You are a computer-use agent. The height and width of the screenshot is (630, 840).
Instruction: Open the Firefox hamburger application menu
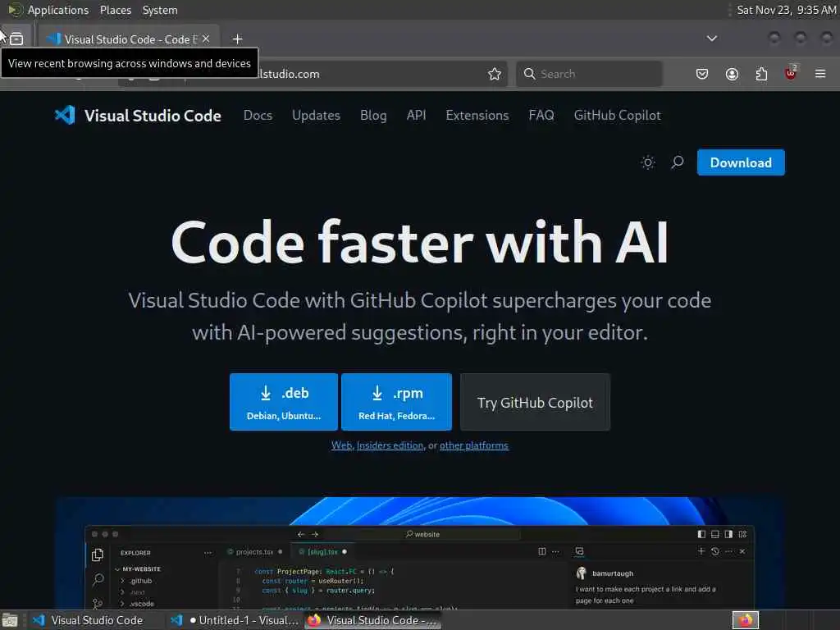click(x=820, y=74)
